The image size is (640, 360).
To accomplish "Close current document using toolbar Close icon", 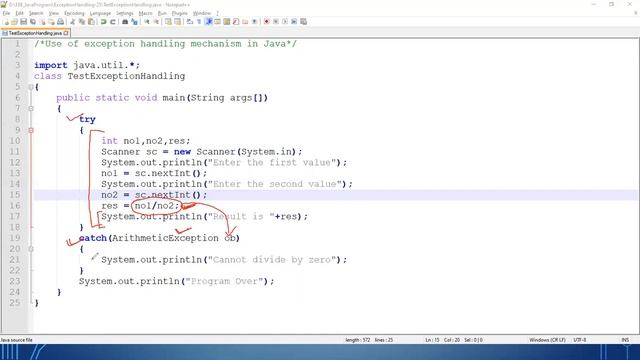I will pos(42,22).
